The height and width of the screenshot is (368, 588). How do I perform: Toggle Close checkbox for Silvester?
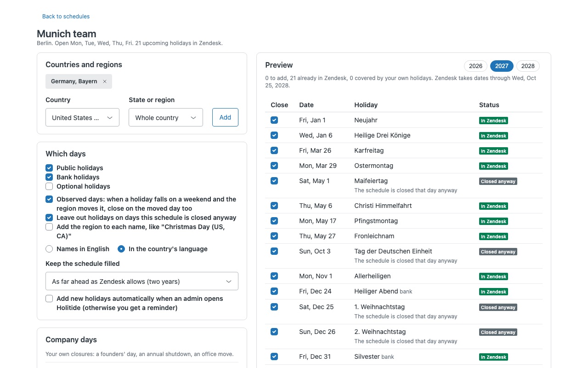click(274, 356)
